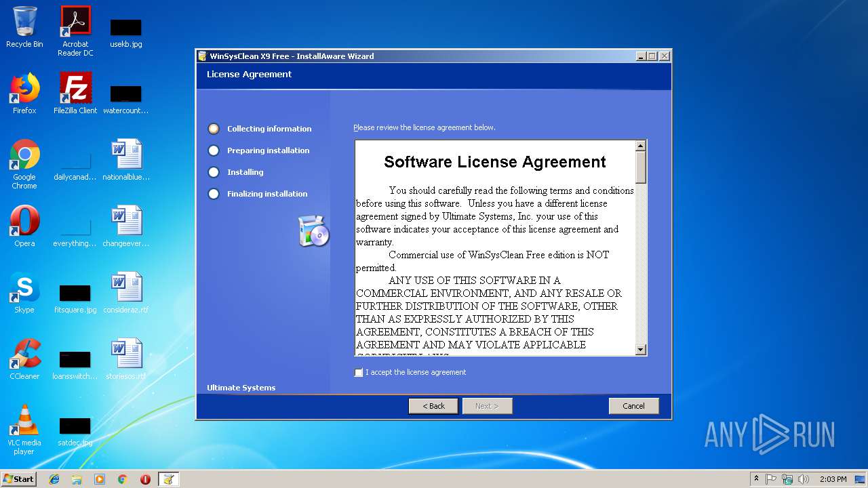Click the license scrollbar thumb
This screenshot has width=868, height=488.
coord(641,167)
